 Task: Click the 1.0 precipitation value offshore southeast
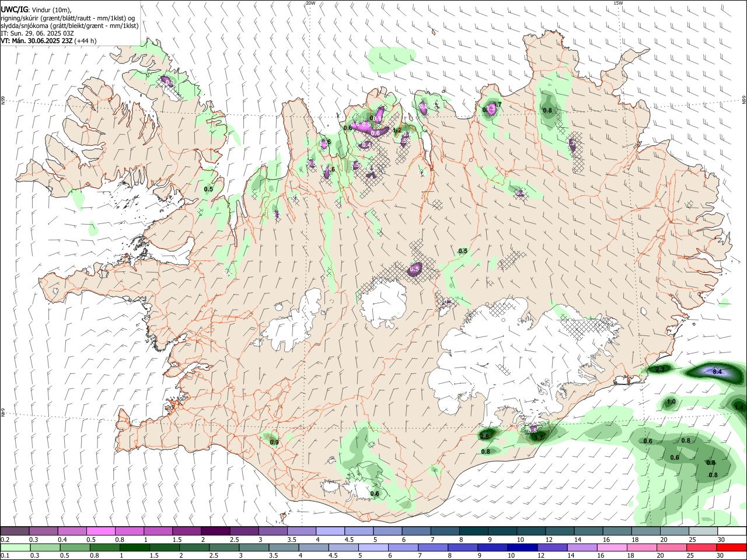click(x=671, y=402)
